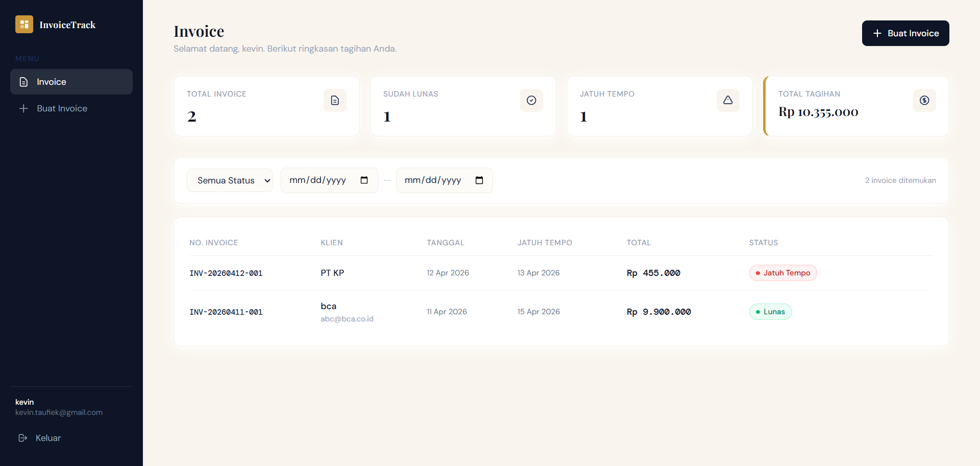Click the dark Buat Invoice button at top right
980x466 pixels.
[905, 33]
